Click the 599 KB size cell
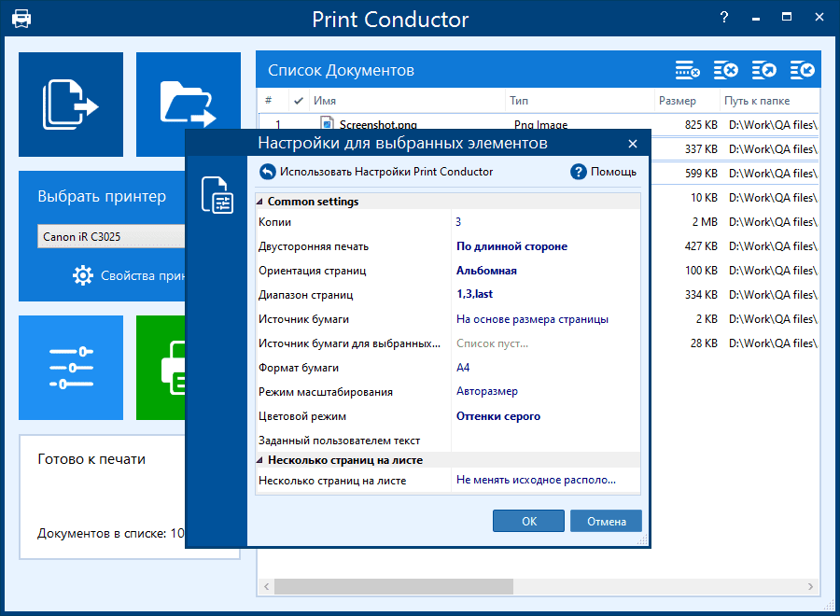 (701, 173)
